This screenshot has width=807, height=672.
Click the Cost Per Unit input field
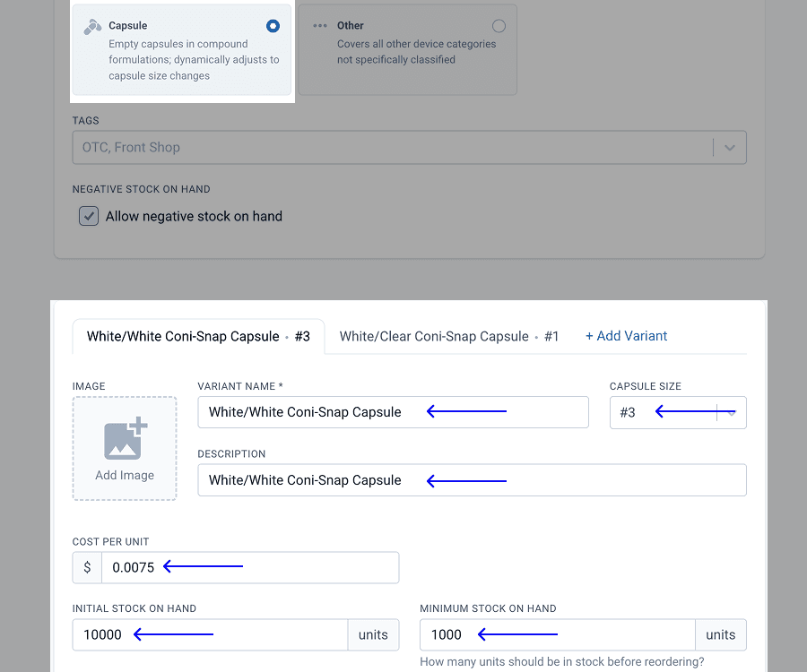point(250,568)
